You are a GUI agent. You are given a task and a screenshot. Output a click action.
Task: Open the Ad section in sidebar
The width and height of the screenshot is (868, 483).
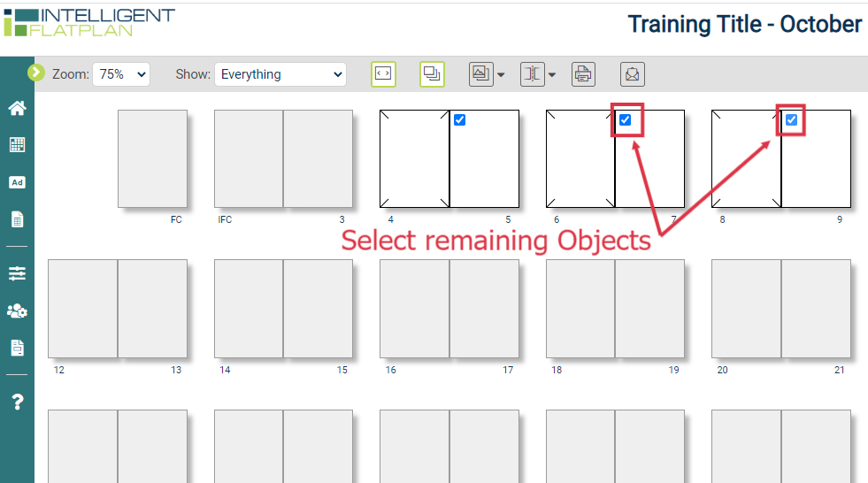click(x=17, y=182)
